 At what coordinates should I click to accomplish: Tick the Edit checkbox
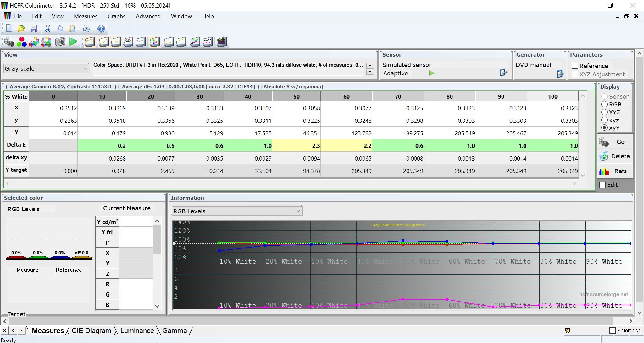pos(602,185)
